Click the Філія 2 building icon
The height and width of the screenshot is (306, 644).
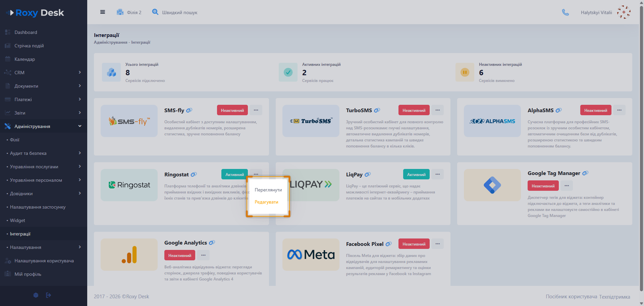coord(120,12)
